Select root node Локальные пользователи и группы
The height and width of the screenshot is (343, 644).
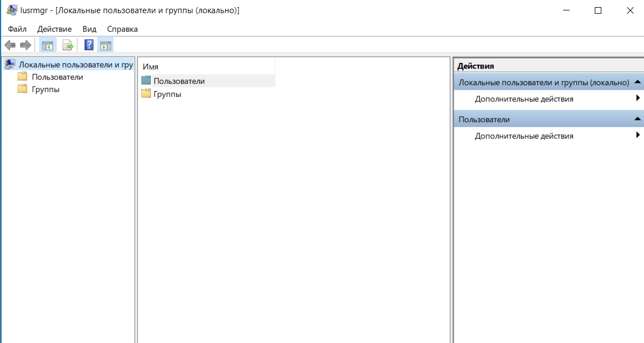pyautogui.click(x=76, y=65)
